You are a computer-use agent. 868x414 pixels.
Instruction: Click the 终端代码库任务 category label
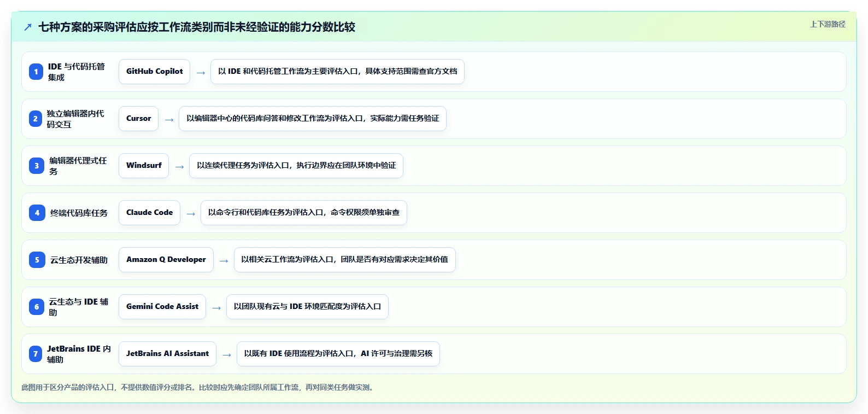click(x=79, y=213)
